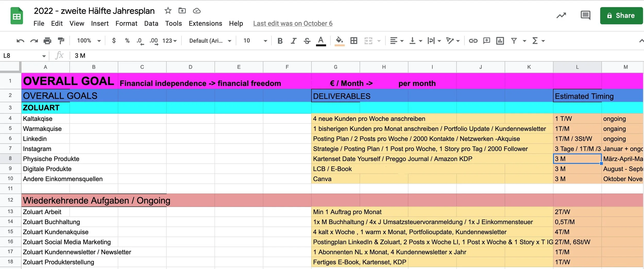Open filter views dropdown arrow
Screen dimensions: 644x269
(524, 41)
